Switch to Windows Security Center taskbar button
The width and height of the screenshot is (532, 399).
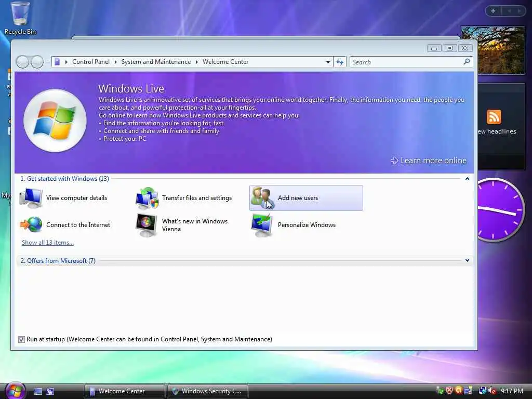[208, 391]
